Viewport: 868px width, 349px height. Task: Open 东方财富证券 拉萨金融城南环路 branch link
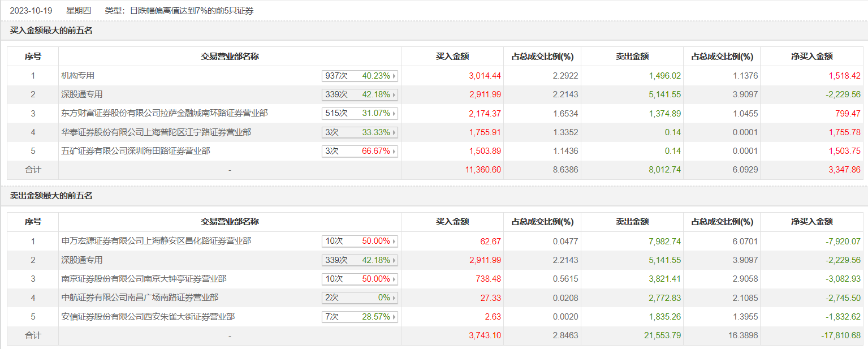click(x=164, y=113)
